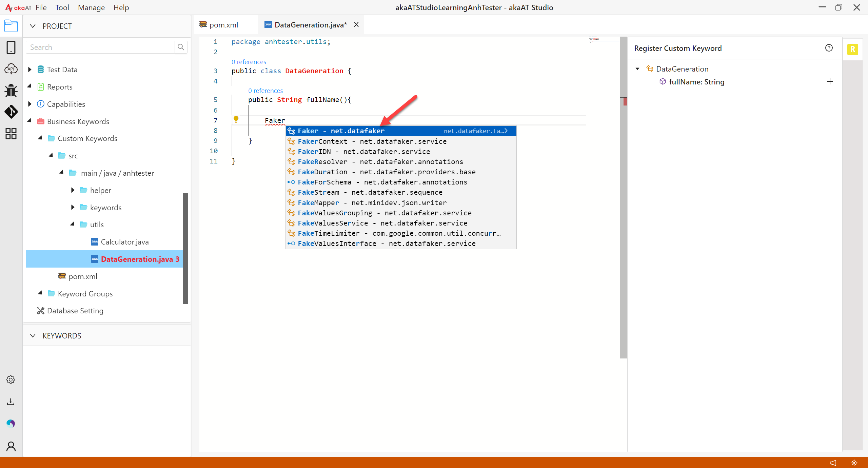Open the debug bug sidebar icon
868x468 pixels.
click(11, 91)
